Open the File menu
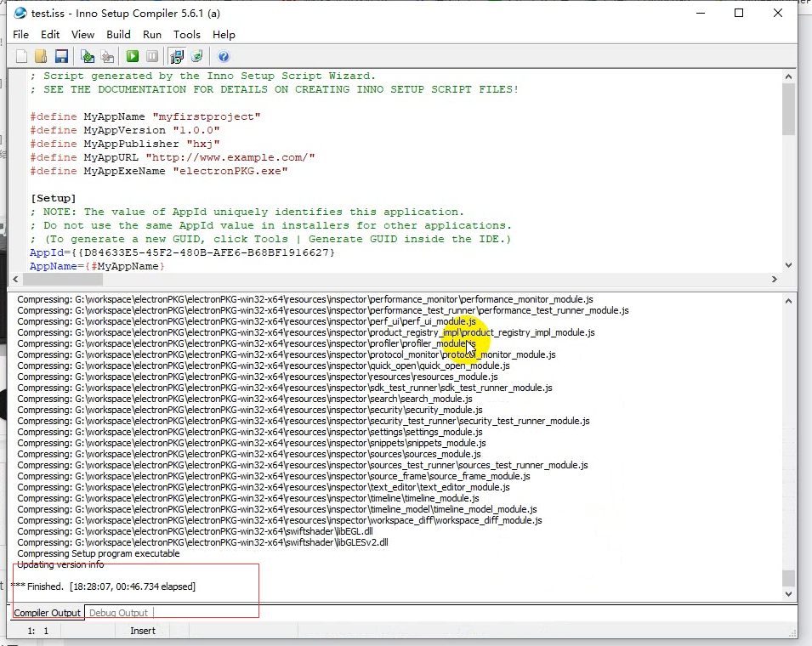 [x=20, y=35]
